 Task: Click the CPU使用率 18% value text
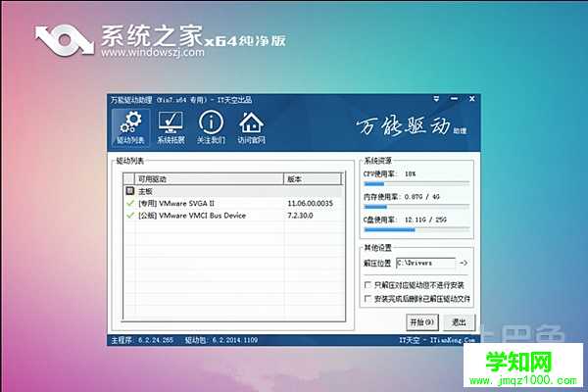(x=411, y=173)
